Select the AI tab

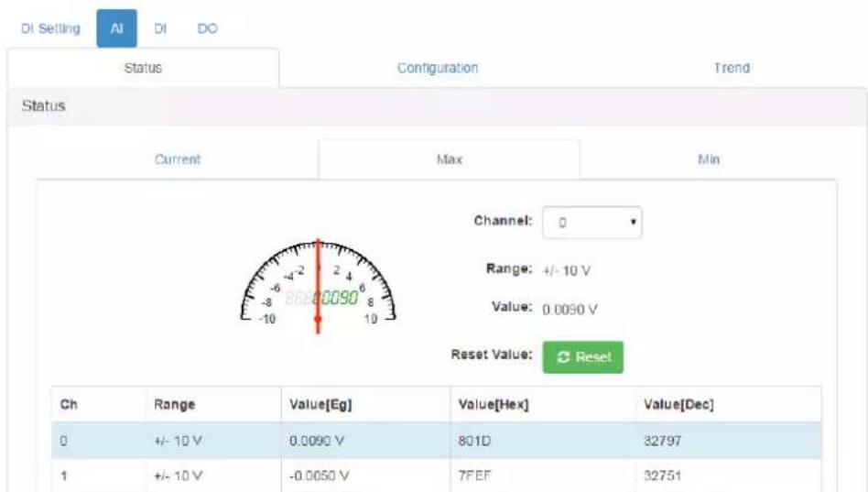pyautogui.click(x=117, y=28)
